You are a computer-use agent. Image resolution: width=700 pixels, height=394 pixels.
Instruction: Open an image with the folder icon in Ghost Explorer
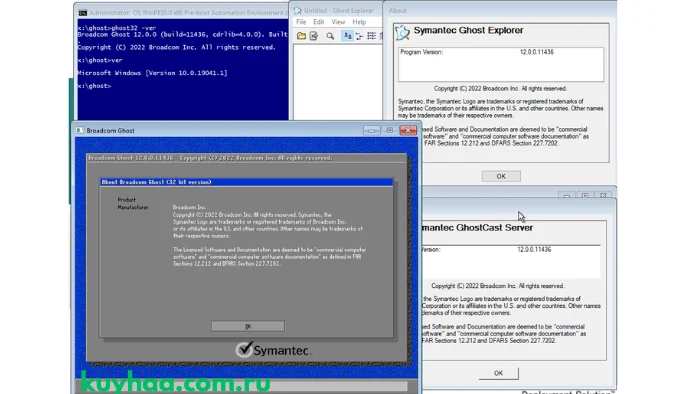coord(301,36)
